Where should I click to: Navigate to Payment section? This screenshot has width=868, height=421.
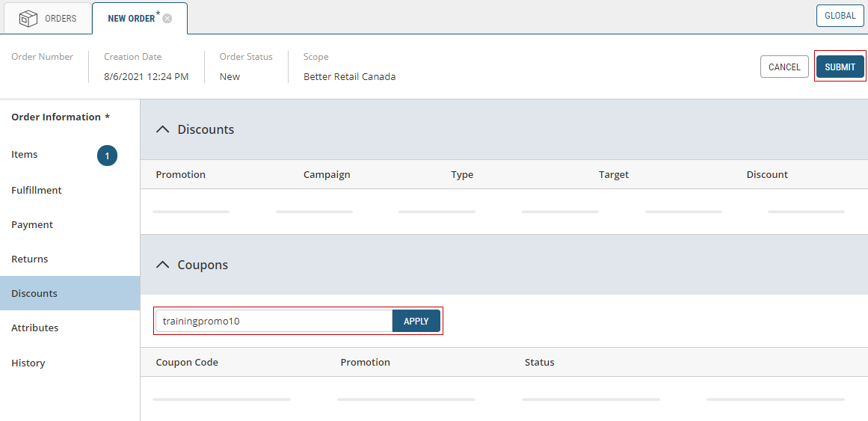point(32,224)
